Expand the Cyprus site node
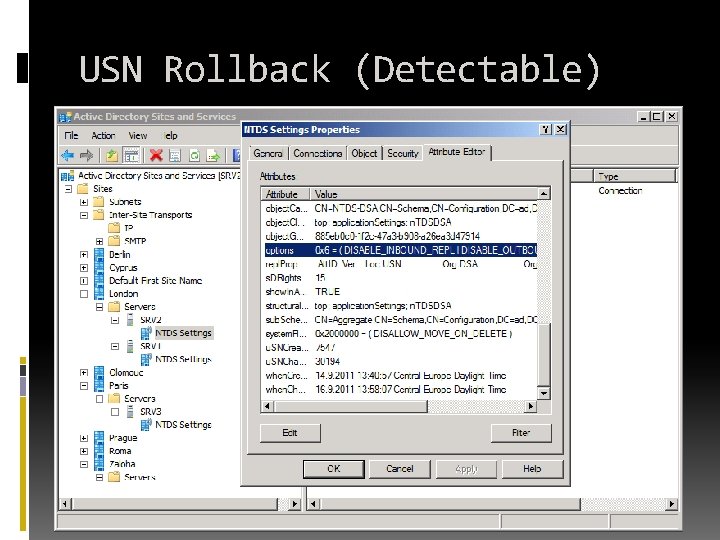Viewport: 720px width, 540px height. [84, 267]
